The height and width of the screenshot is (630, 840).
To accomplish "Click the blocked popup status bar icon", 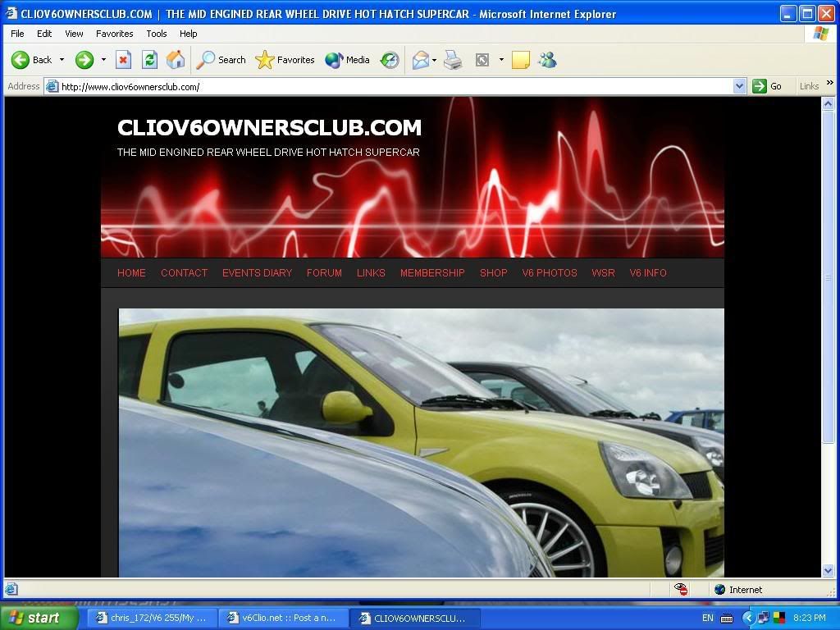I will click(681, 589).
